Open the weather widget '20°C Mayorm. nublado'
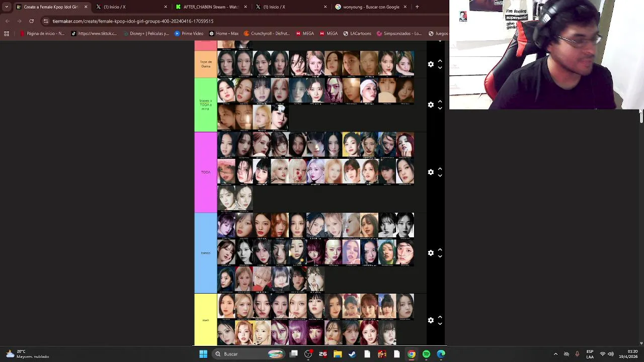644x362 pixels. (x=28, y=354)
